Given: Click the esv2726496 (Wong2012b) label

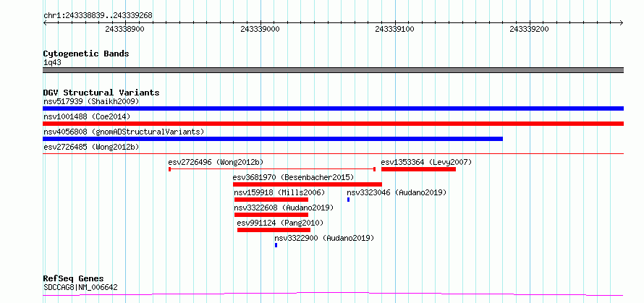Looking at the screenshot, I should pos(216,162).
